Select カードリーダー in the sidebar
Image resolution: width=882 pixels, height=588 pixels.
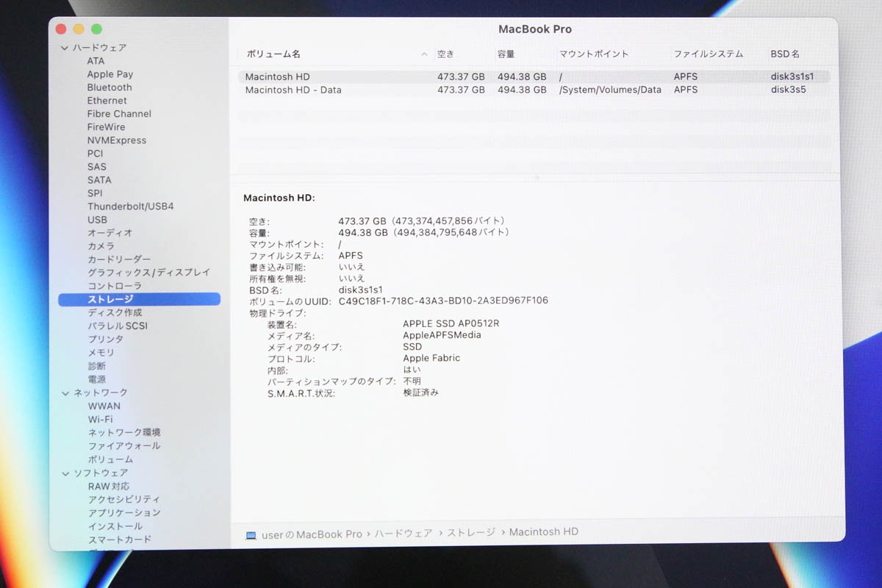tap(119, 259)
